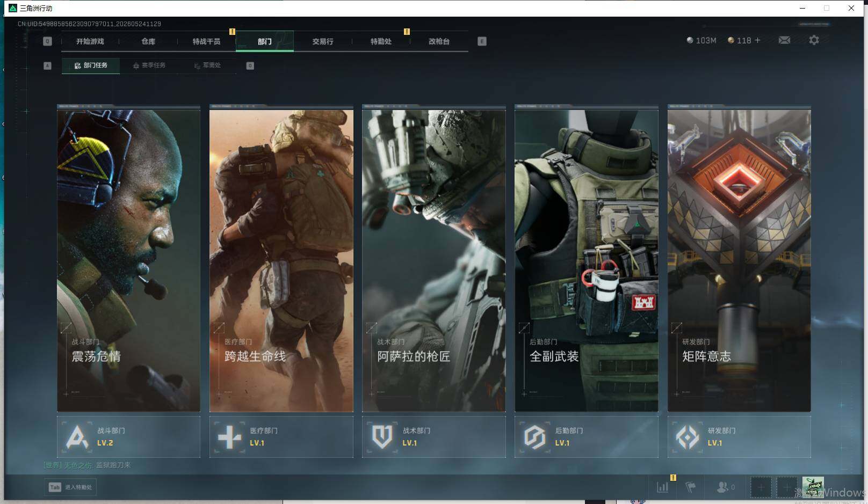This screenshot has width=868, height=504.
Task: Click the first empty squad slot plus
Action: click(761, 487)
